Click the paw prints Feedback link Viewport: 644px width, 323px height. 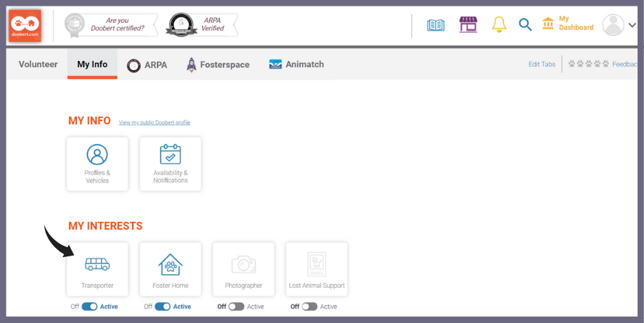pyautogui.click(x=602, y=64)
